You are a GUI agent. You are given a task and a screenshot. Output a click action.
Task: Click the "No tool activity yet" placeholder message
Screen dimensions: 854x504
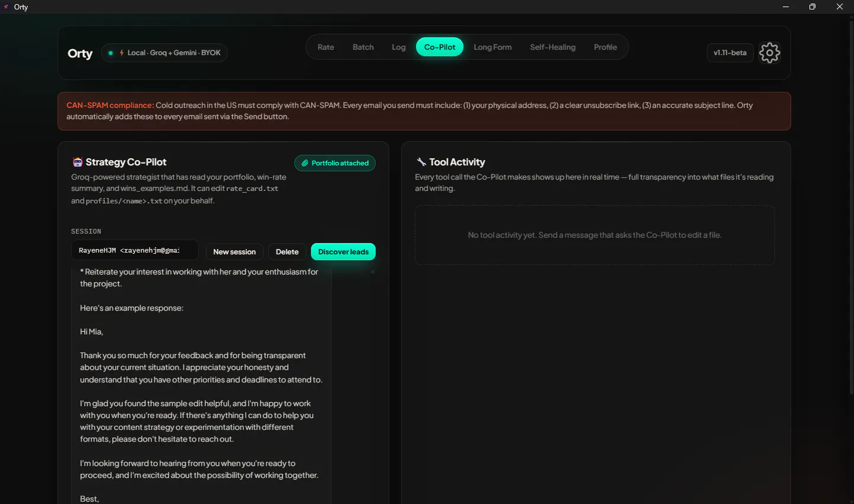click(595, 235)
